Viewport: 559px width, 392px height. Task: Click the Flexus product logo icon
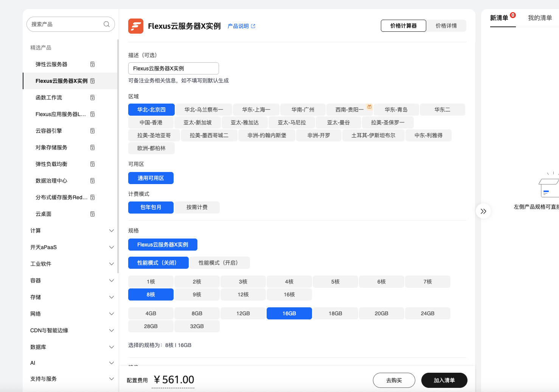click(x=136, y=26)
